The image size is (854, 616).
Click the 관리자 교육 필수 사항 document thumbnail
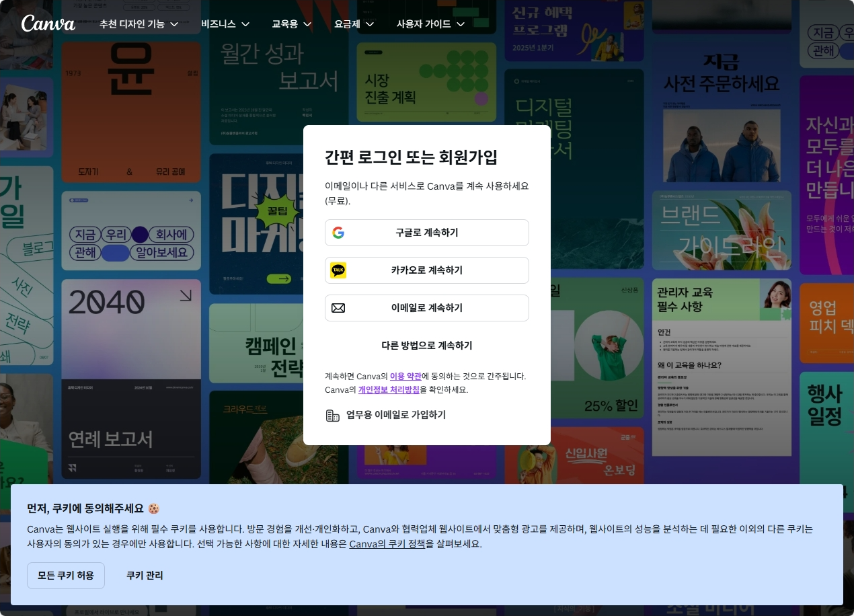click(x=722, y=368)
